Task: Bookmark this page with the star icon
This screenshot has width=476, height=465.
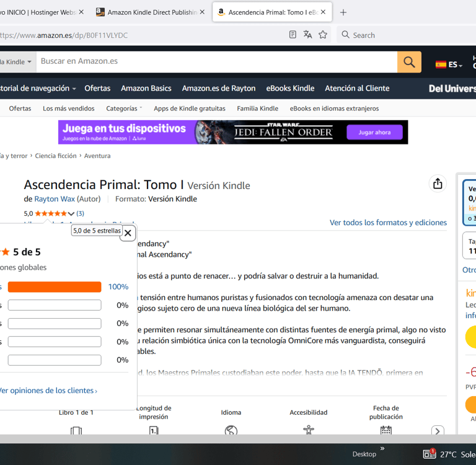Action: pos(323,35)
